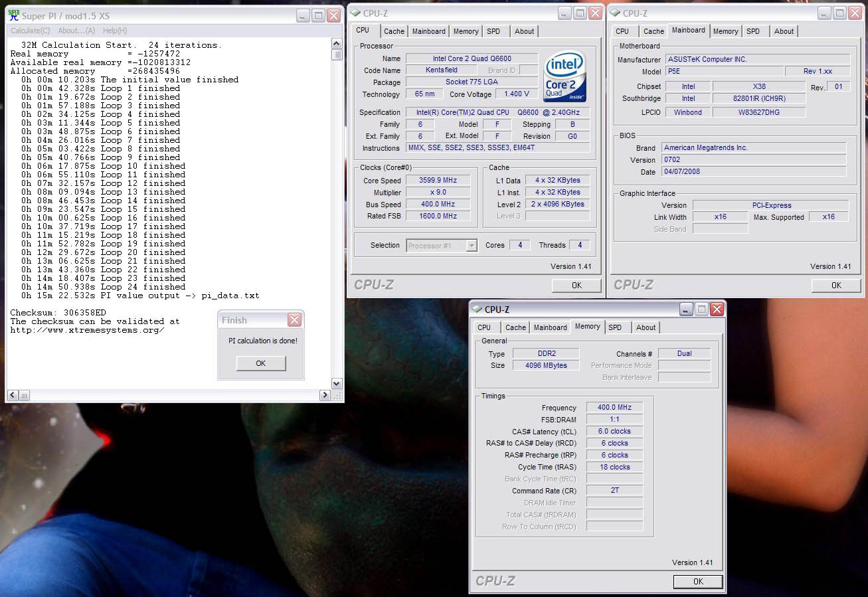Click the BIOS date 04/07/2008 field
This screenshot has height=597, width=868.
pyautogui.click(x=754, y=171)
